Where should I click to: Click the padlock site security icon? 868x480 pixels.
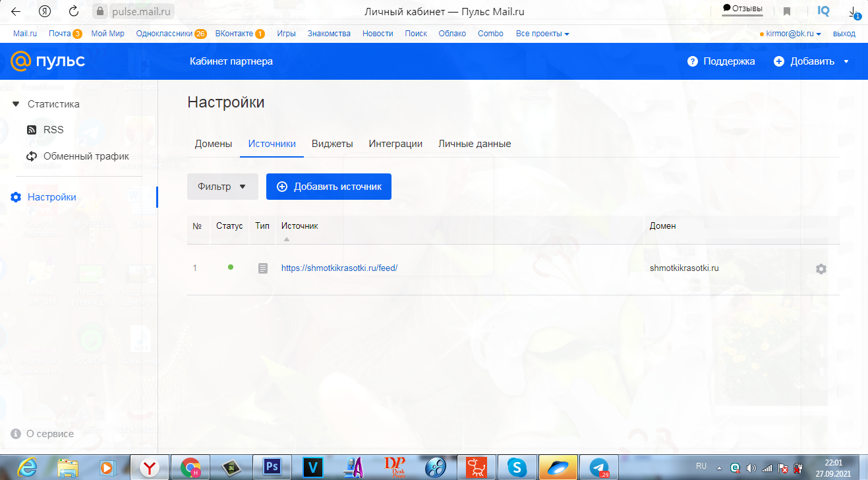pos(100,11)
